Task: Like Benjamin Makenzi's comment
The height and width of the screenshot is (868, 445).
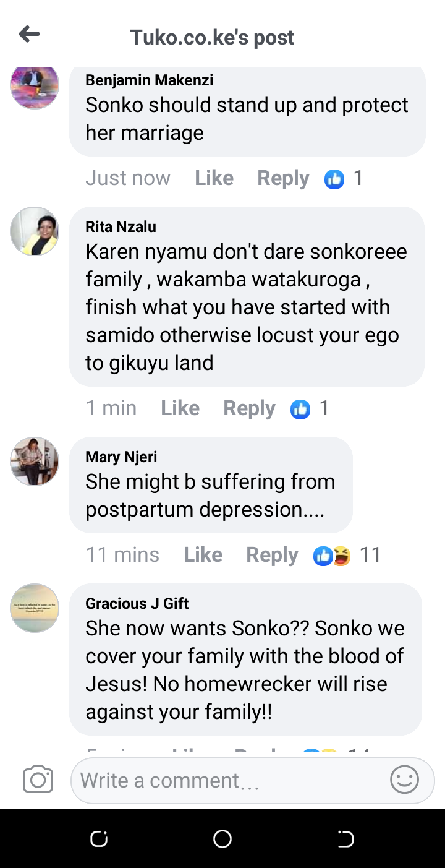Action: tap(214, 178)
